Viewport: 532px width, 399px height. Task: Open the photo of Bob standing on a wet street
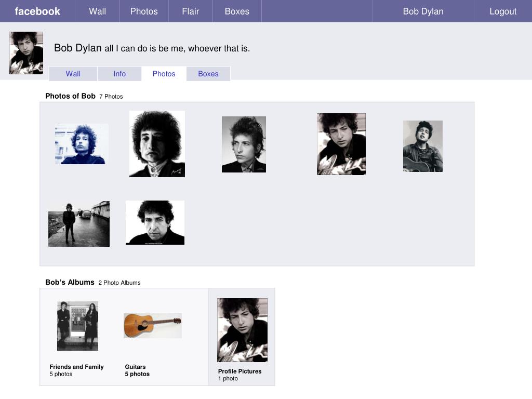(79, 224)
